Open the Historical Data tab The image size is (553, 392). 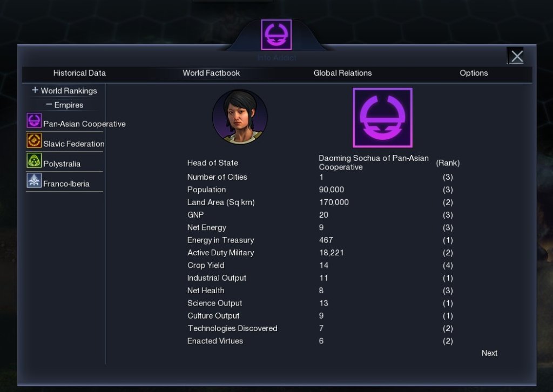(79, 73)
